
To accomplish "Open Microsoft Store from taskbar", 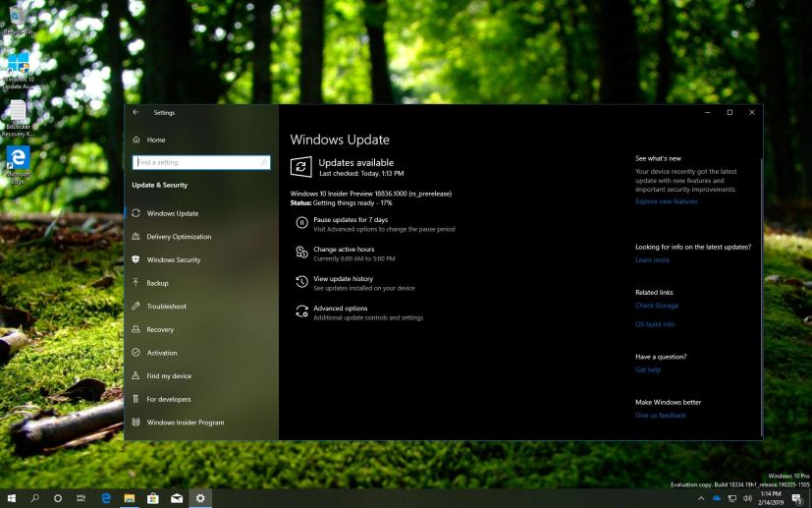I will 153,498.
